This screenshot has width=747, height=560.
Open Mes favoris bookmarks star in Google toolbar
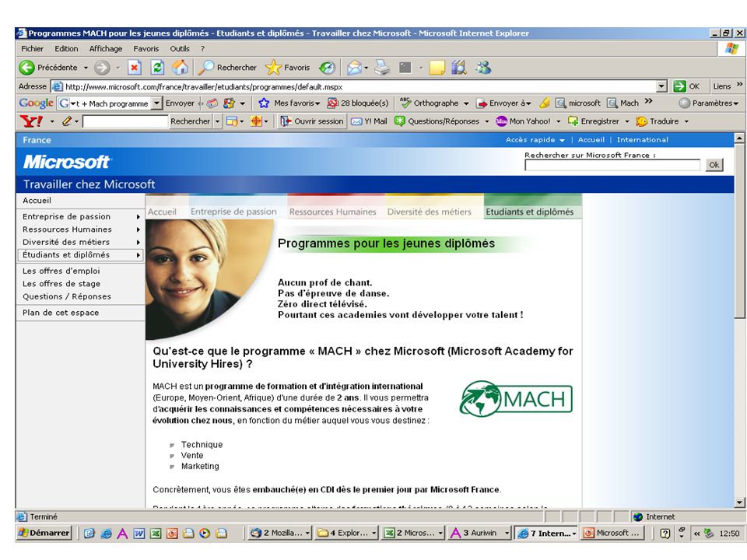(x=289, y=103)
